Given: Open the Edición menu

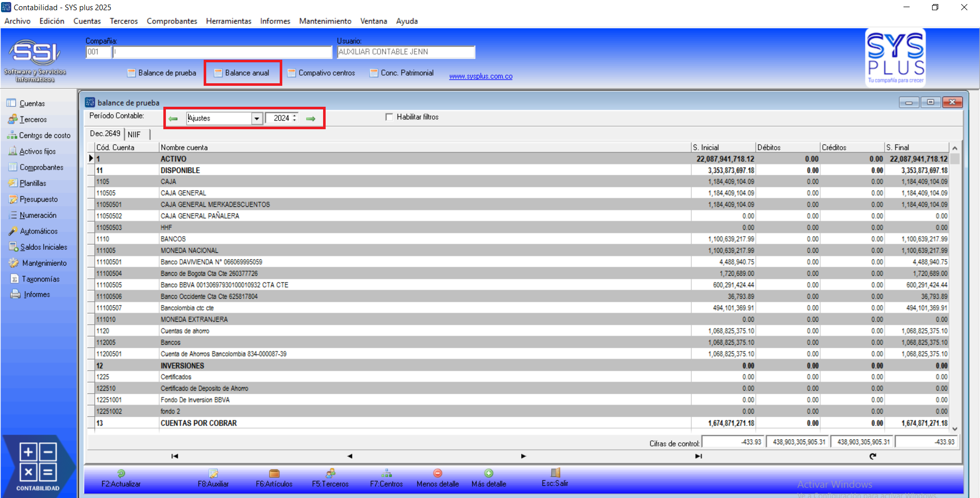Looking at the screenshot, I should (52, 21).
